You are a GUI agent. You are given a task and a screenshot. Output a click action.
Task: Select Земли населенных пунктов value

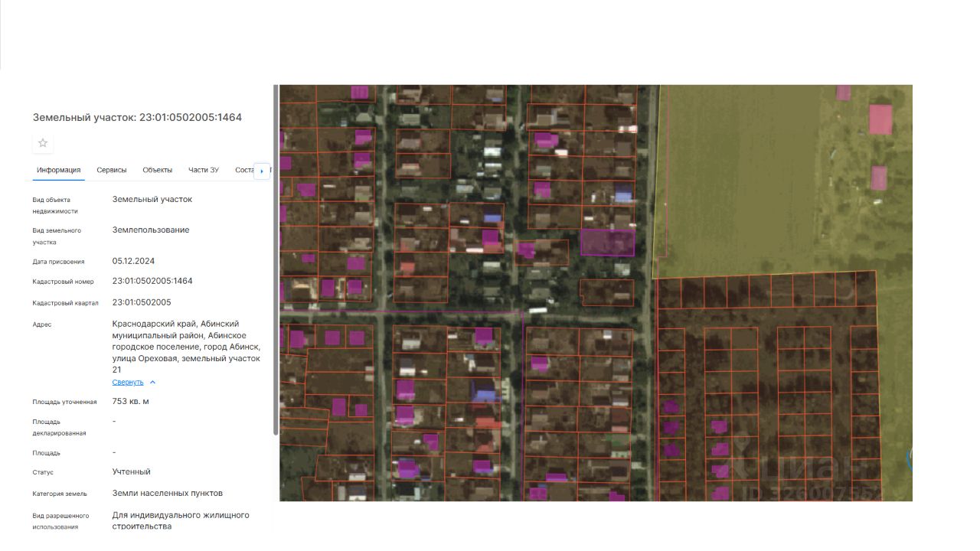coord(168,493)
